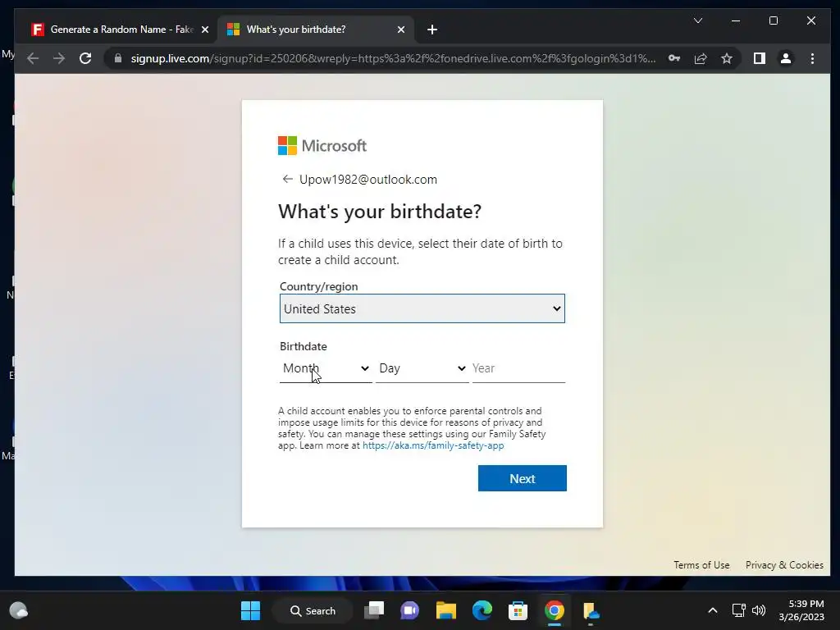This screenshot has height=630, width=840.
Task: Open the tab search chevron
Action: (x=697, y=21)
